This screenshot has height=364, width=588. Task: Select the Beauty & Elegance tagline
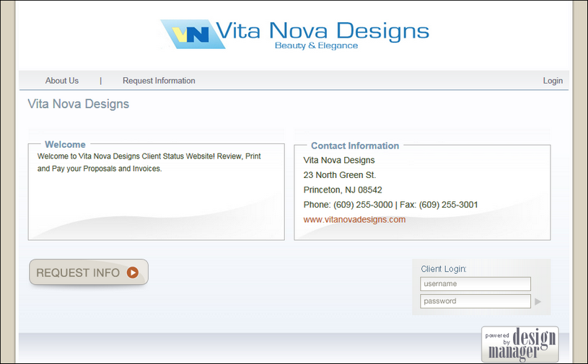(x=316, y=45)
